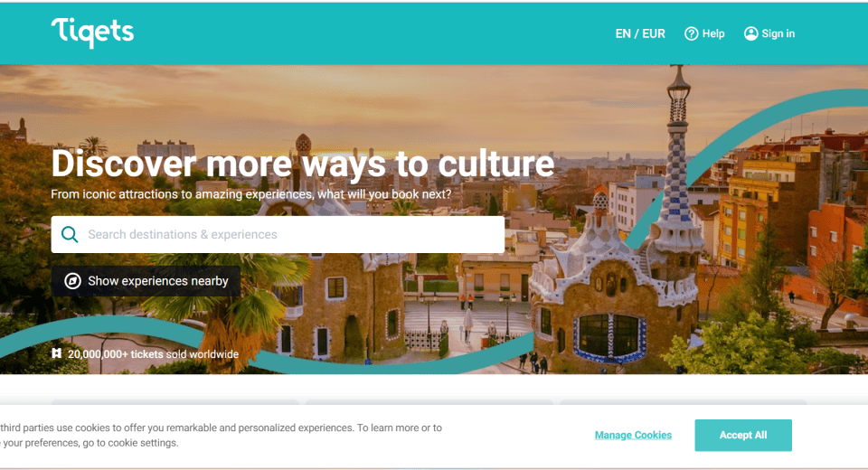Screen dimensions: 868x470
Task: Click the 20,000,000+ tickets sold worldwide text
Action: [x=153, y=354]
